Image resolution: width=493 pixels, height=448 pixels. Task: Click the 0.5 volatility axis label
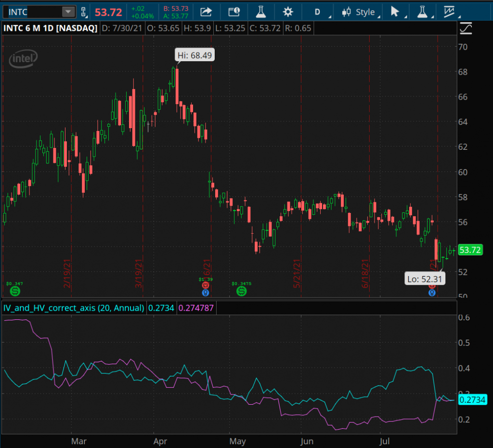click(464, 343)
